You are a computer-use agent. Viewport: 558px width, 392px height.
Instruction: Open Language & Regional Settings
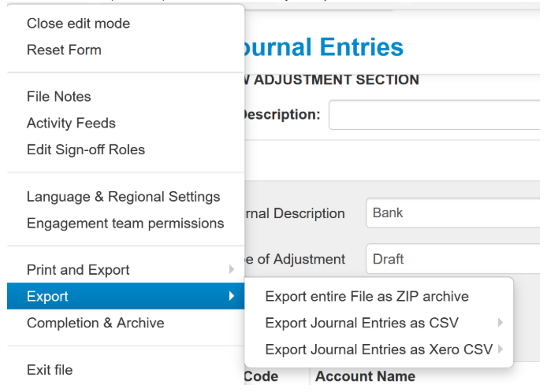(x=123, y=197)
